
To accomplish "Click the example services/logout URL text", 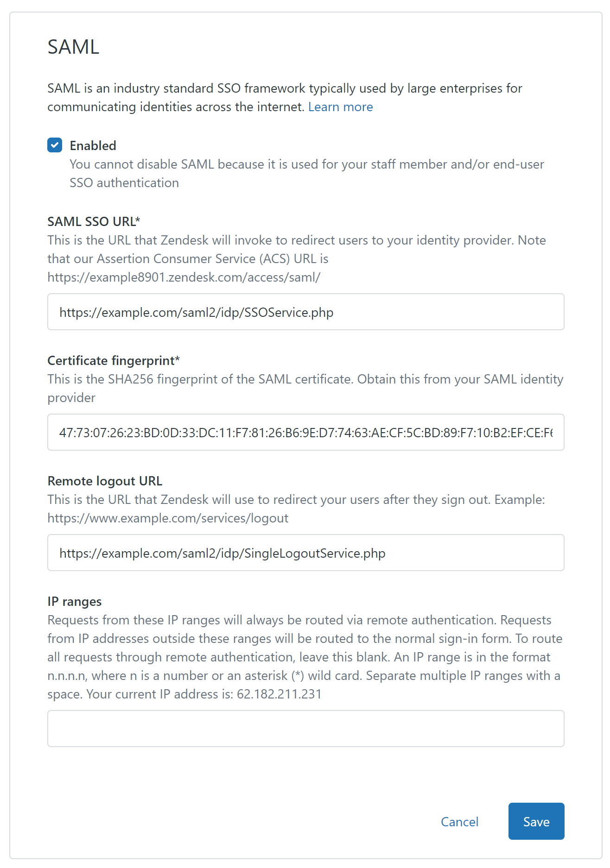I will click(x=168, y=518).
